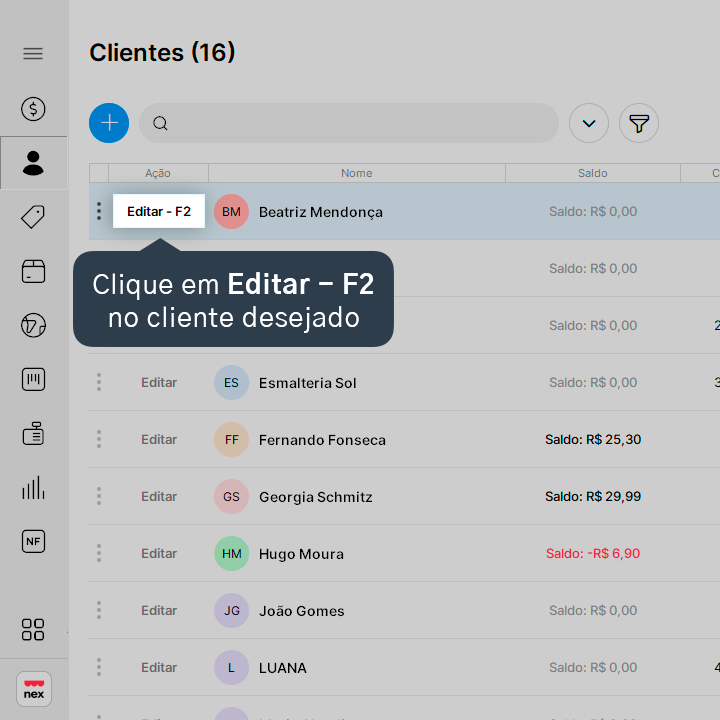
Task: Click the magnifier search icon
Action: [x=160, y=124]
